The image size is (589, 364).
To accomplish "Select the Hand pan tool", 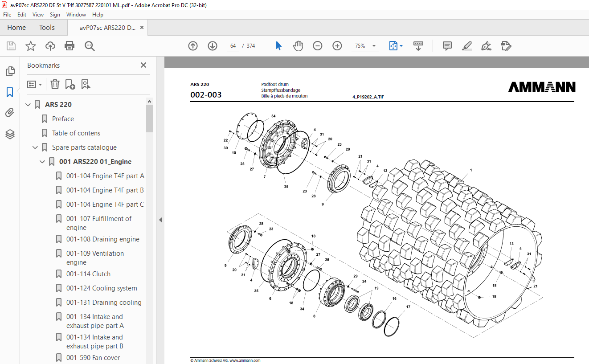I will [x=298, y=46].
